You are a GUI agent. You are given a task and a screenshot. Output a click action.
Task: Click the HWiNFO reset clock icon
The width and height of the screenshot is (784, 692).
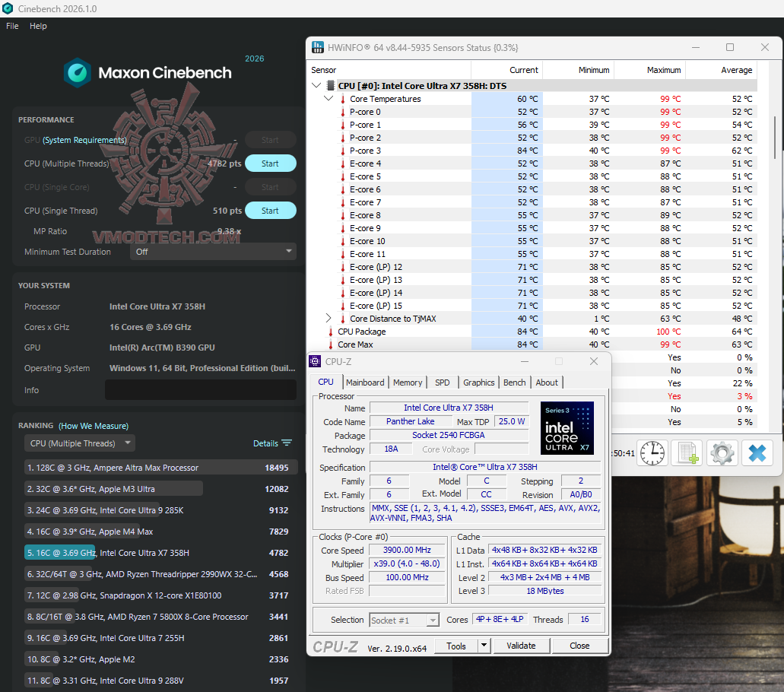pyautogui.click(x=652, y=453)
